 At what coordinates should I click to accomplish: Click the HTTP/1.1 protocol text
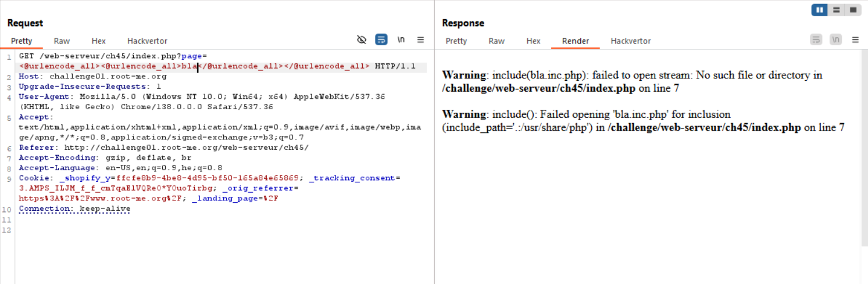pos(395,66)
